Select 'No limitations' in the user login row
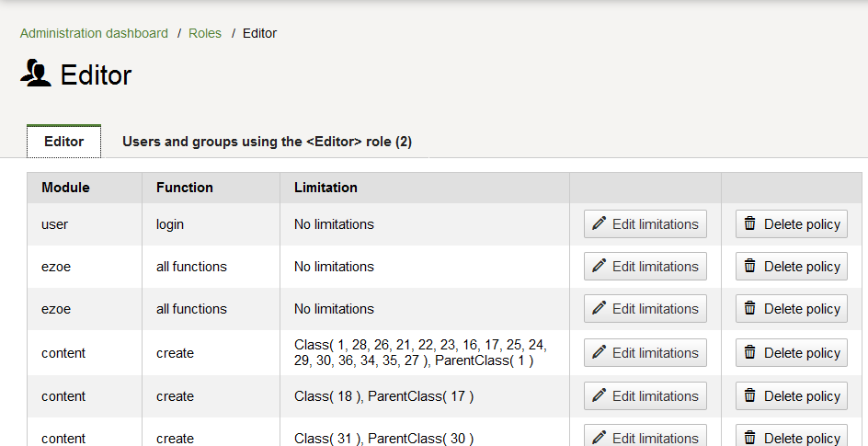This screenshot has height=446, width=868. [x=334, y=224]
